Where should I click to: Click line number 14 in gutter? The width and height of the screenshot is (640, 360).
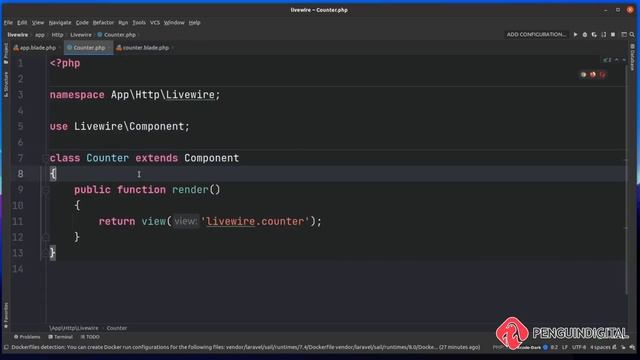tap(18, 269)
